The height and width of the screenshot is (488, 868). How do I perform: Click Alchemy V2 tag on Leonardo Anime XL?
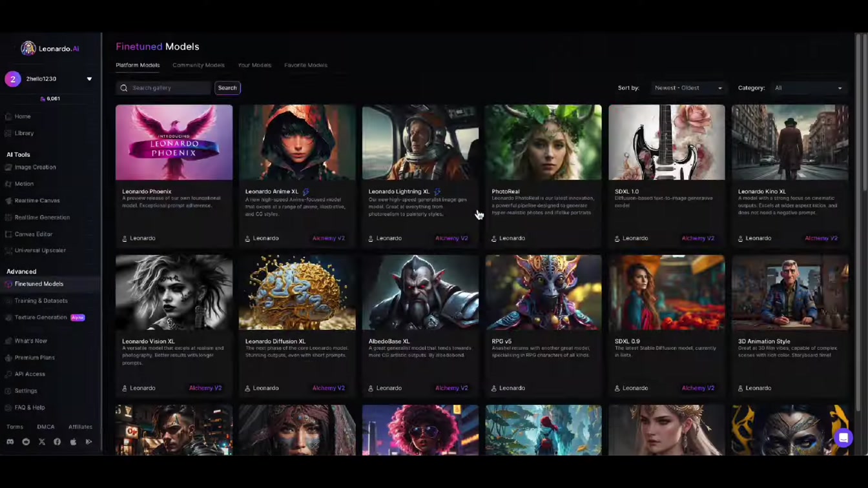(329, 238)
